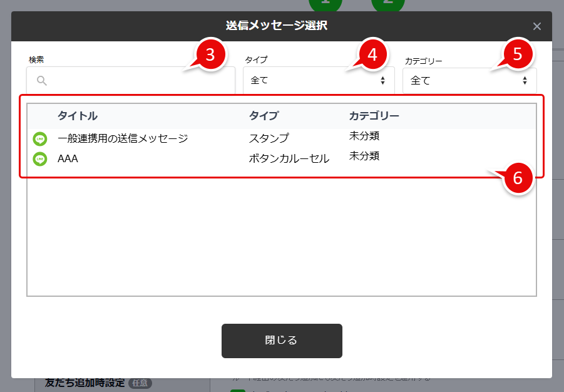Click 未分類 category in the AAA row

pyautogui.click(x=364, y=156)
